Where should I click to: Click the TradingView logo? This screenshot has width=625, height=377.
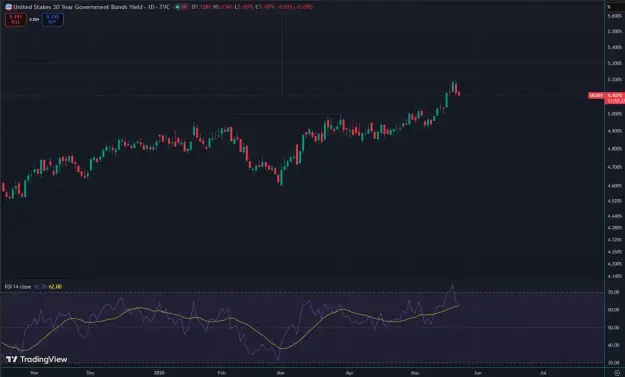point(37,359)
